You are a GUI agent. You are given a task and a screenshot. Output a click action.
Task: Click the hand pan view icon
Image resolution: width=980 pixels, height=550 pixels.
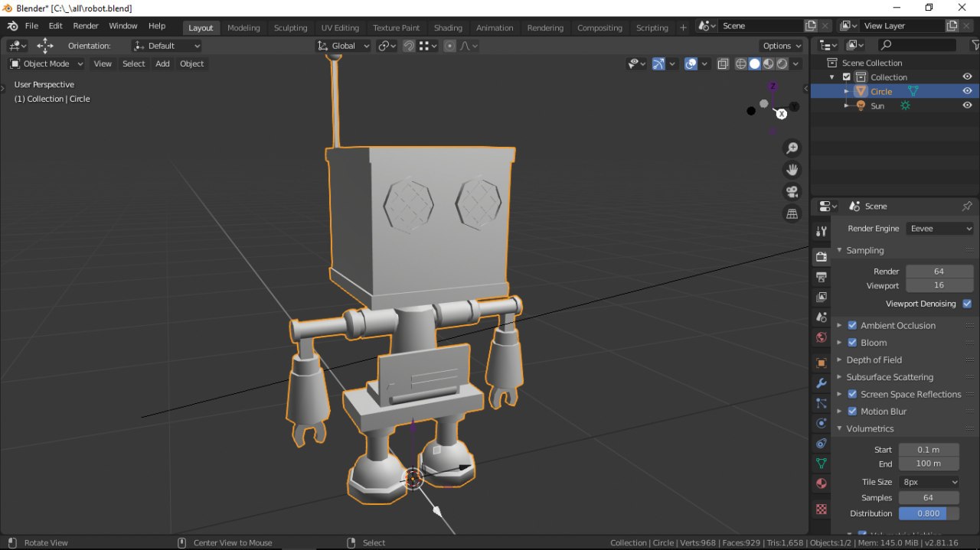point(792,170)
